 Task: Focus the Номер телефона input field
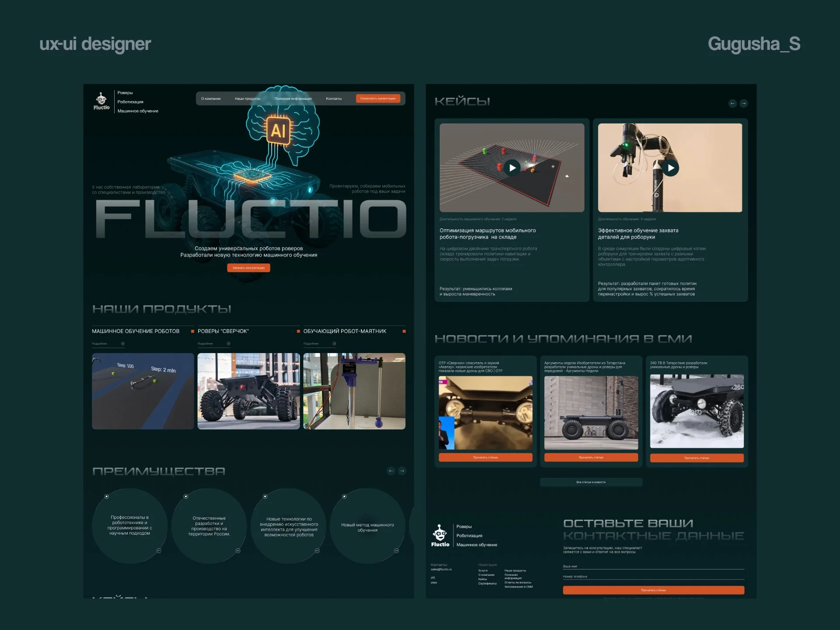click(x=654, y=577)
